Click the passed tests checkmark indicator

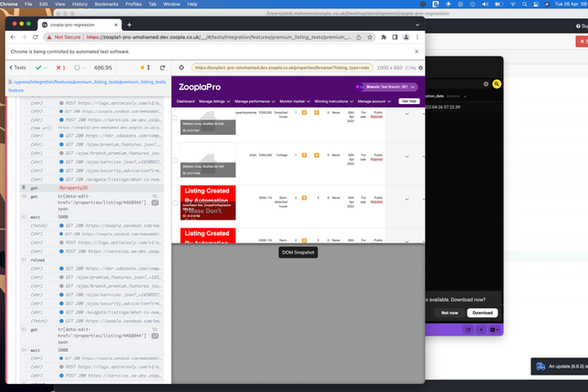click(x=42, y=67)
